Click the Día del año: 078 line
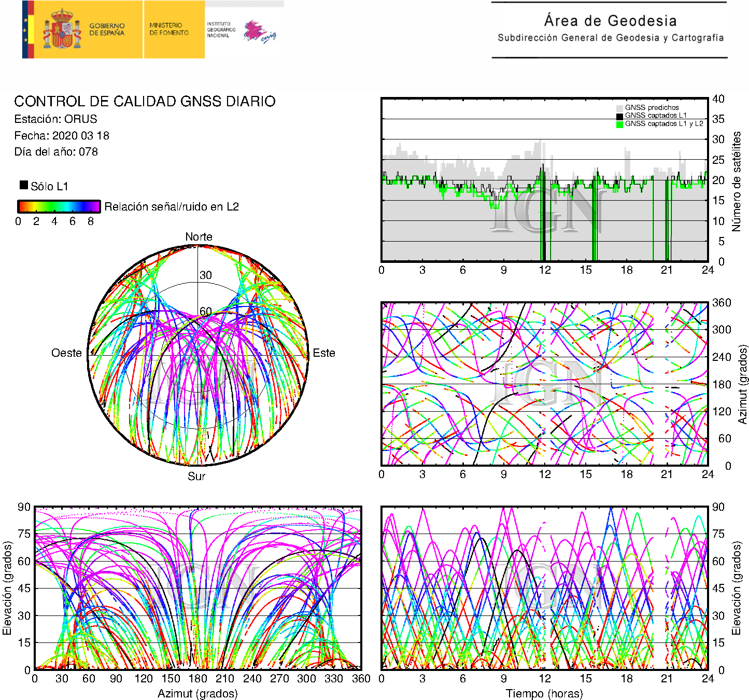 [x=56, y=151]
